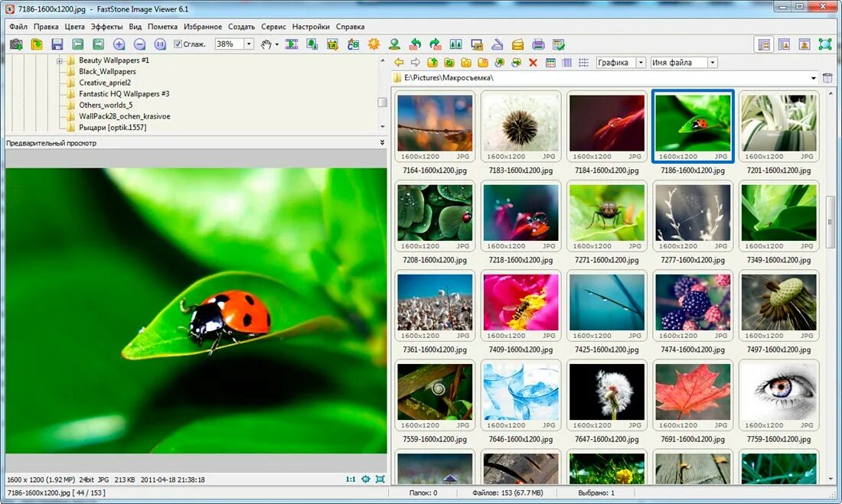The width and height of the screenshot is (842, 504).
Task: Open the Правка menu
Action: 46,26
